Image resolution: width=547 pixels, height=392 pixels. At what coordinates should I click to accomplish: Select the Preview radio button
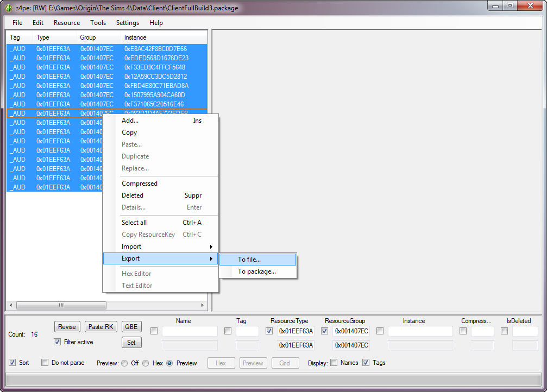click(169, 363)
